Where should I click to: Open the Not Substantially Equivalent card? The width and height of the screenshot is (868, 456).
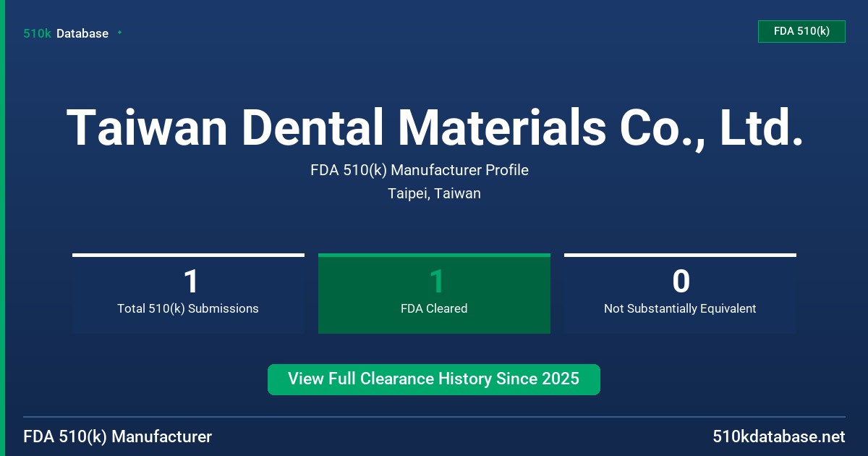[x=680, y=293]
